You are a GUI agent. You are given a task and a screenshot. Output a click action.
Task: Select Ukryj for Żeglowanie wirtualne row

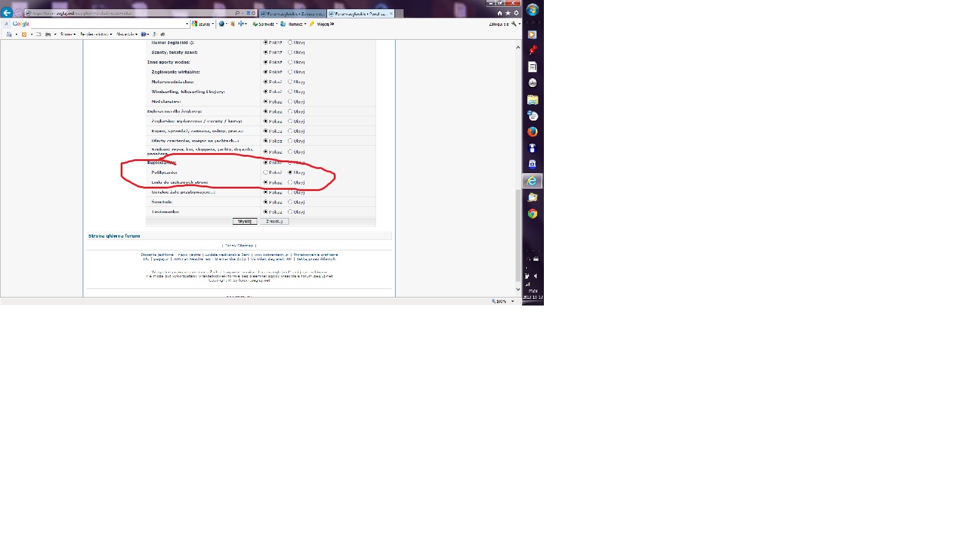point(290,72)
